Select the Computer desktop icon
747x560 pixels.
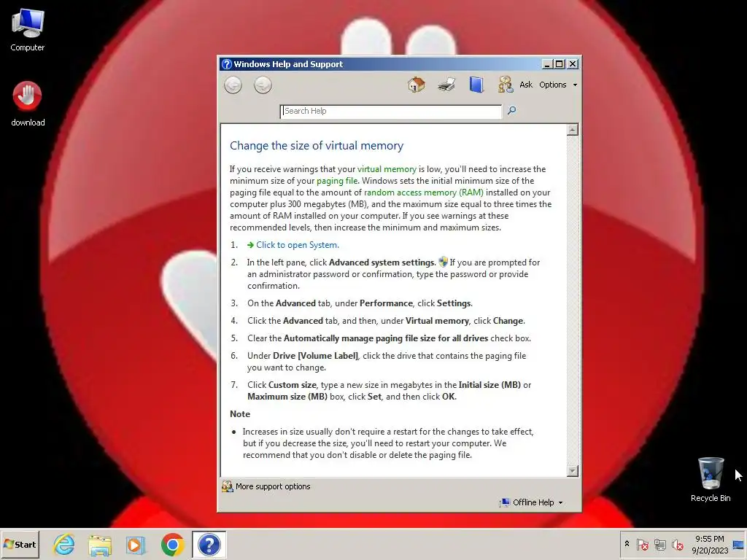pos(28,30)
